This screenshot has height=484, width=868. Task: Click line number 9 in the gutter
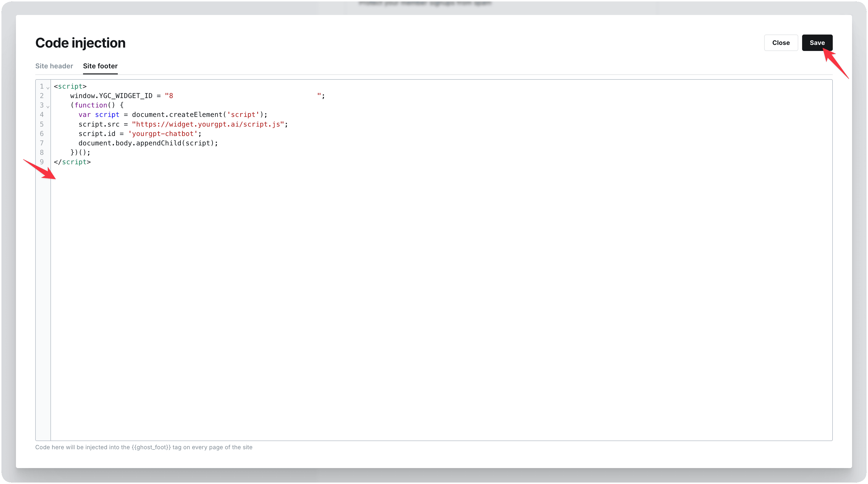point(42,162)
